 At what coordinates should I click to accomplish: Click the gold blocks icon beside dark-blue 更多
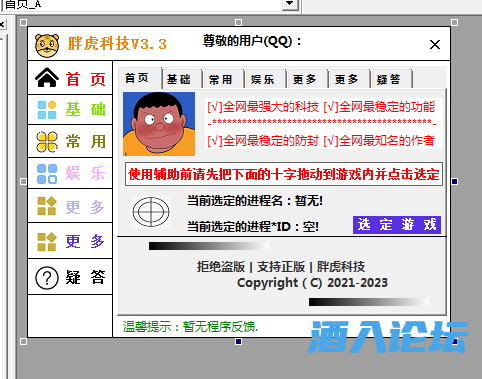(x=47, y=241)
